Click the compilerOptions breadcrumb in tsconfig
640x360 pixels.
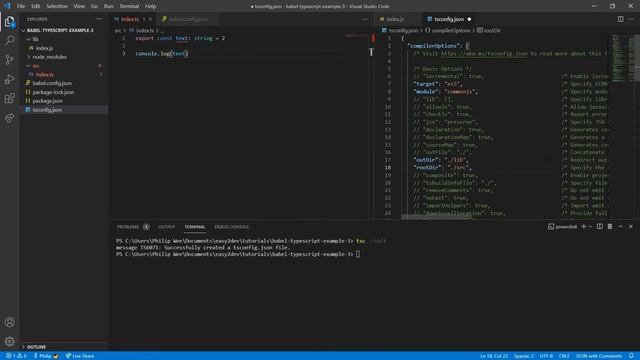point(451,30)
